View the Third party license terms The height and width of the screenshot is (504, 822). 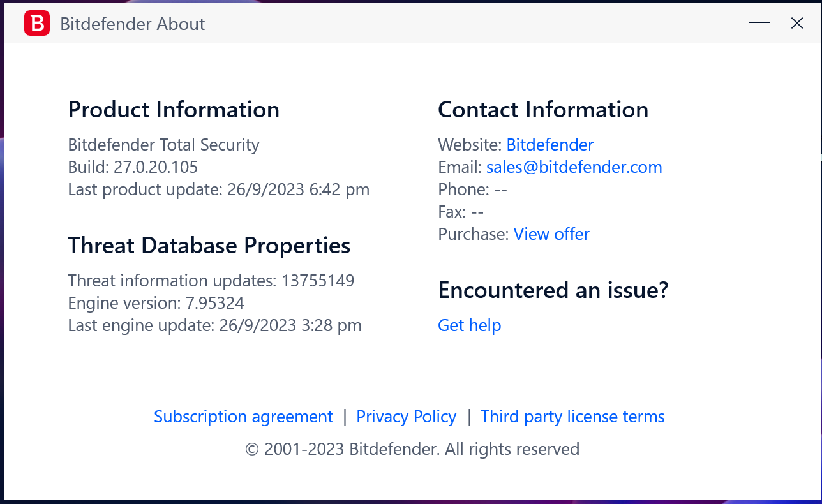(572, 417)
